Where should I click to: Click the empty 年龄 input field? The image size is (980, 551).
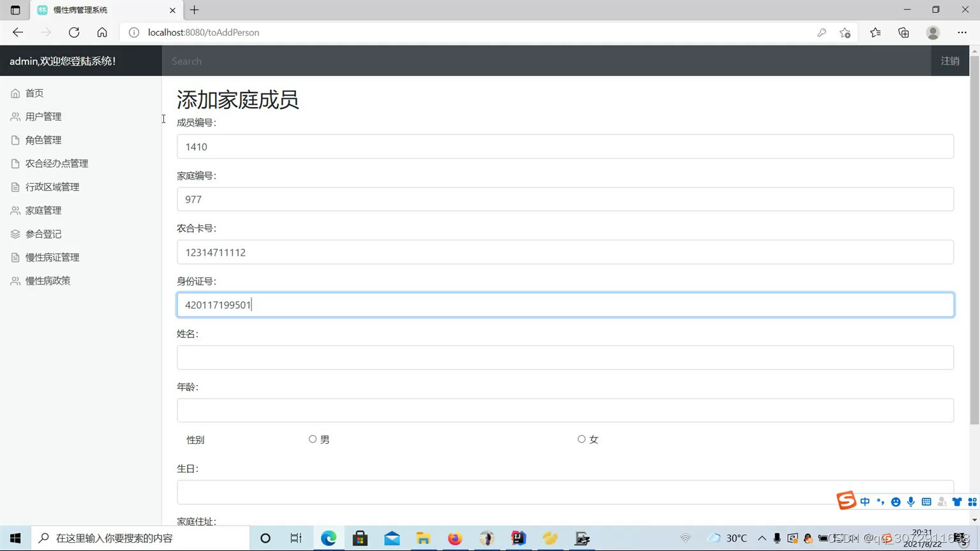pos(565,411)
